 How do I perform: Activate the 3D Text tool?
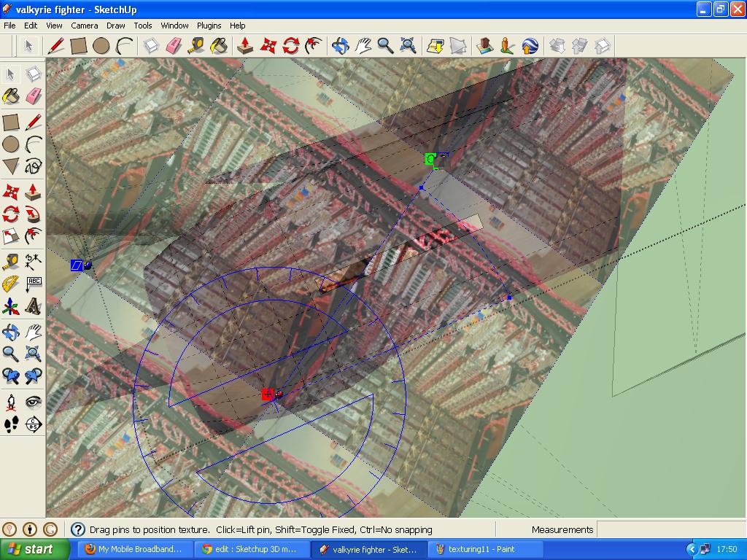click(34, 306)
